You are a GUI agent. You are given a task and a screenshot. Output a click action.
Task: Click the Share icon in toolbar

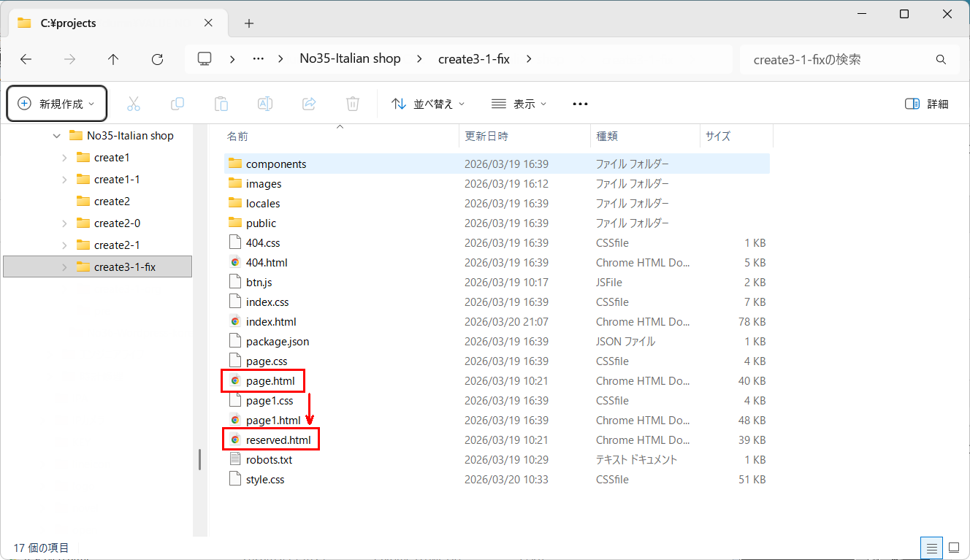309,104
